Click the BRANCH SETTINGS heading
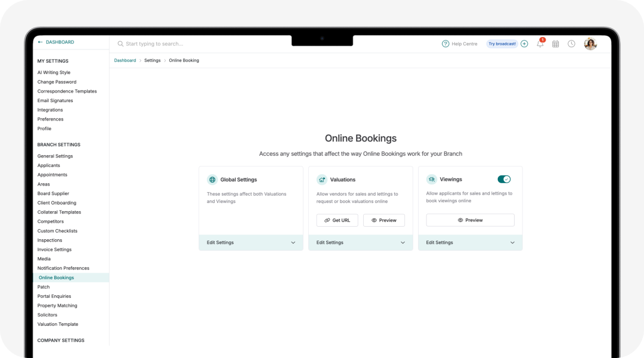The height and width of the screenshot is (358, 644). coord(58,144)
